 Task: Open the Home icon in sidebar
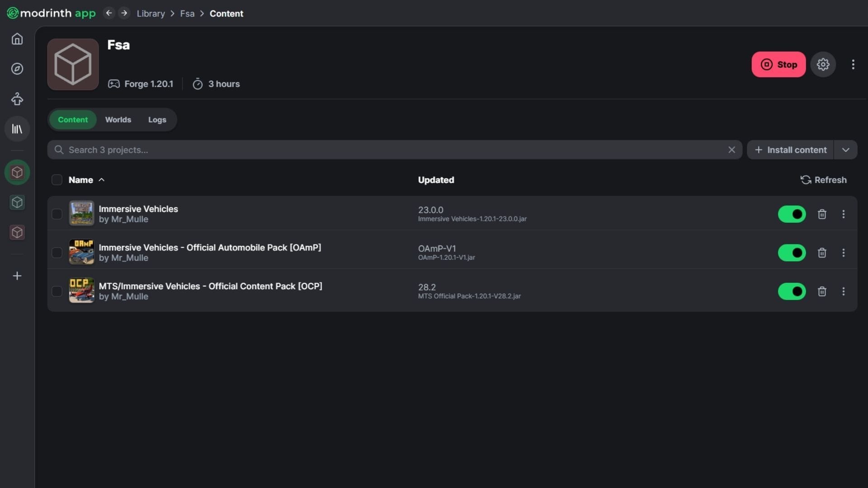pos(17,39)
